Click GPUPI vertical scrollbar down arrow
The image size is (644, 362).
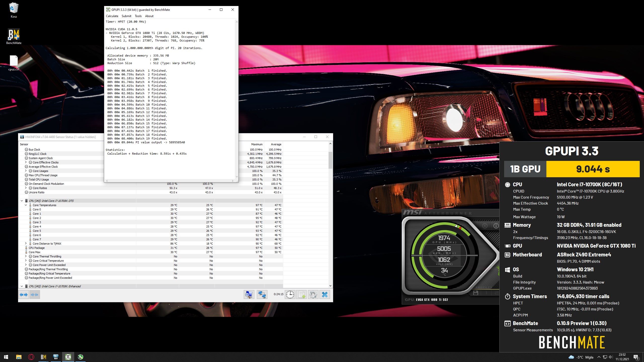pyautogui.click(x=236, y=176)
